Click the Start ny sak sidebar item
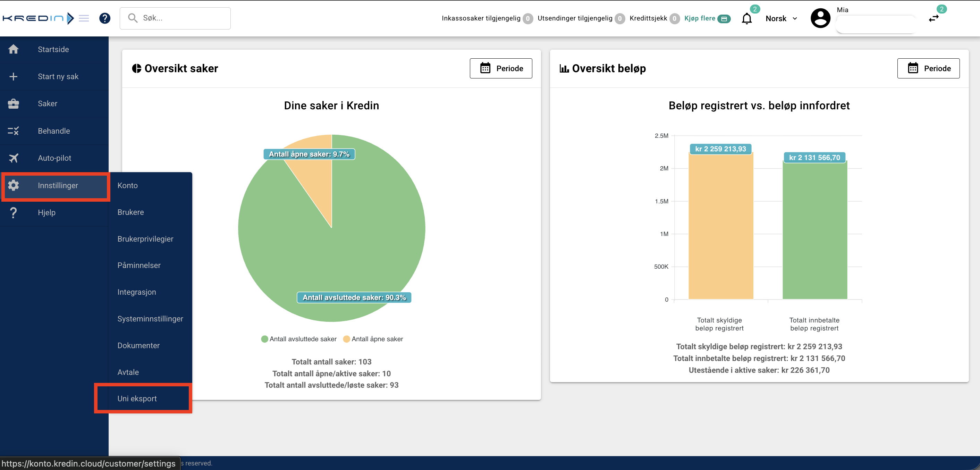 click(58, 76)
